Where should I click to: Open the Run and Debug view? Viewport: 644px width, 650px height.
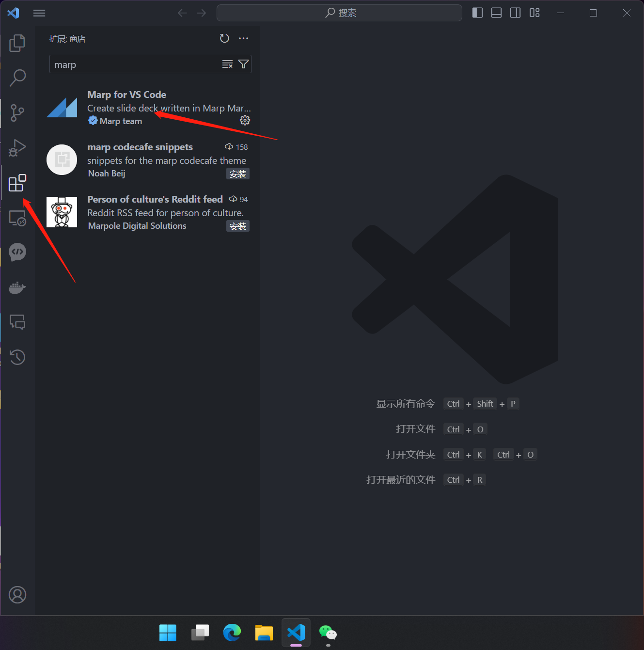tap(17, 148)
